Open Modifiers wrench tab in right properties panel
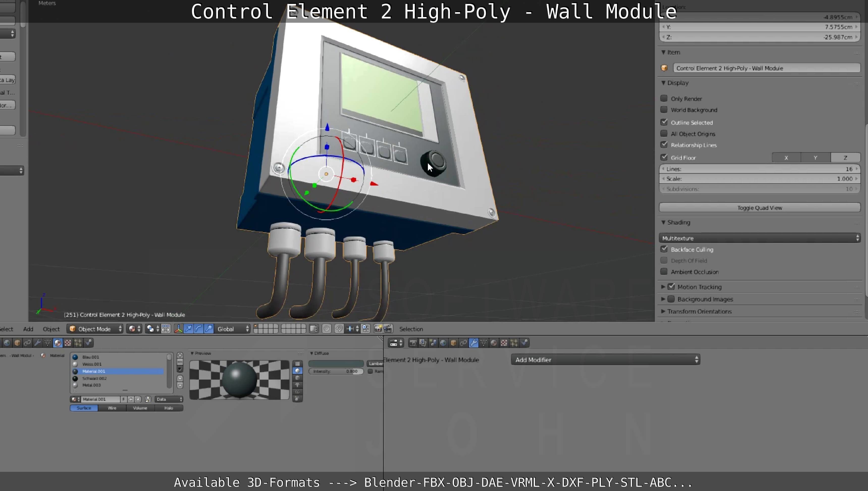Image resolution: width=868 pixels, height=491 pixels. tap(474, 343)
